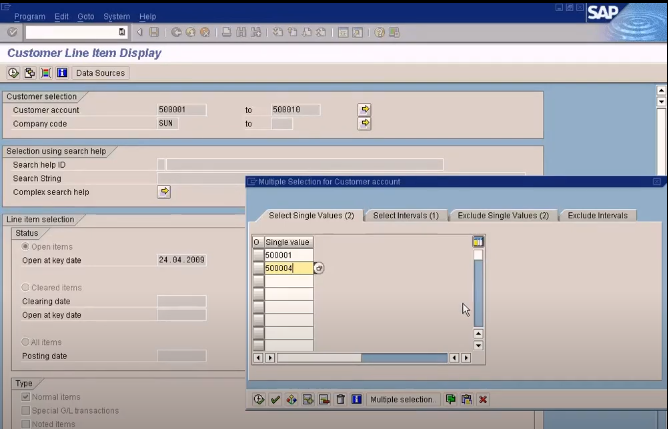
Task: Click the horizontal scrollbar thumb in the dialog table
Action: 319,358
